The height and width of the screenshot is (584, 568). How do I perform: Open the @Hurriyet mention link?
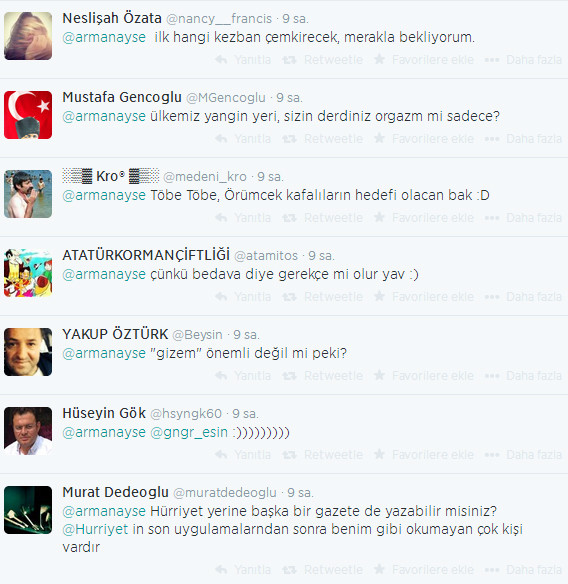(x=95, y=529)
